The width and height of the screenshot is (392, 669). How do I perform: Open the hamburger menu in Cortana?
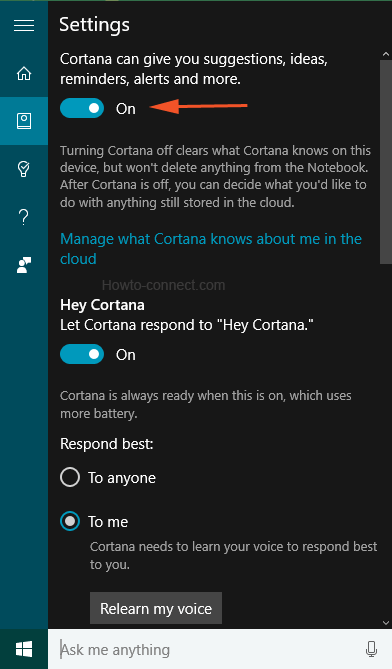[x=24, y=25]
